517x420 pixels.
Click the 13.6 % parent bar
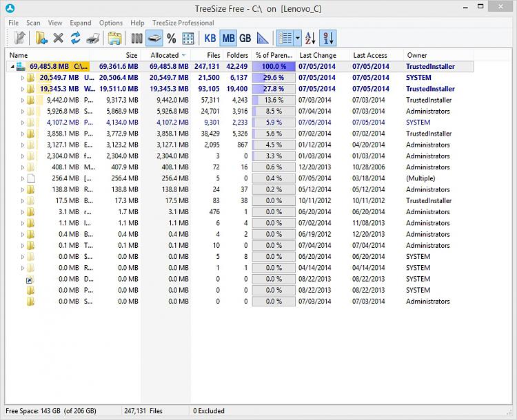pos(274,100)
